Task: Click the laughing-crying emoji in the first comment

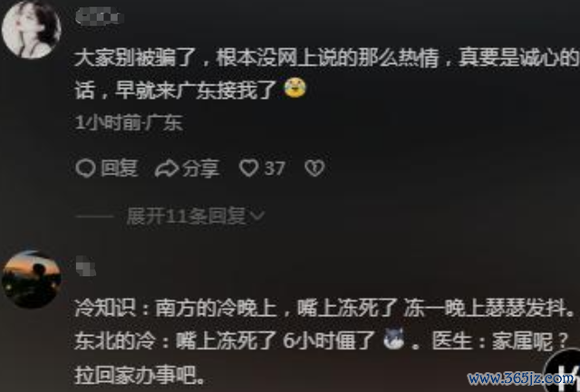Action: click(295, 88)
